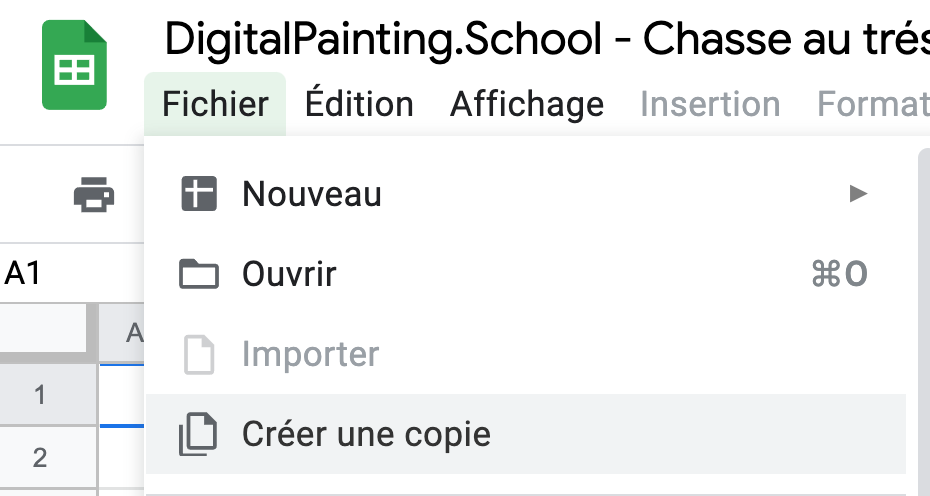Screen dimensions: 930x496
Task: Open the Affichage menu
Action: click(x=527, y=104)
